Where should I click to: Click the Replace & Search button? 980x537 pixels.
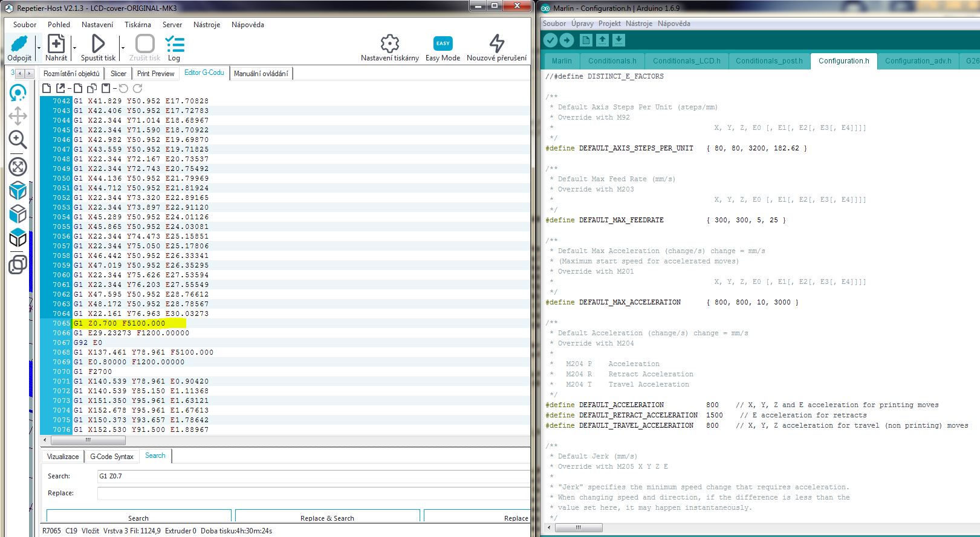(327, 518)
